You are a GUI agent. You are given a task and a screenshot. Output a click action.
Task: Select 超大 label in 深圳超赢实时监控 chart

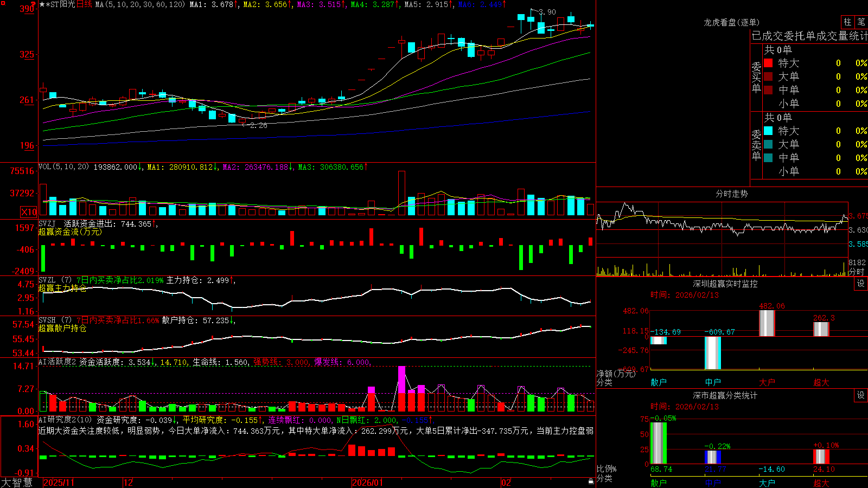(x=821, y=382)
